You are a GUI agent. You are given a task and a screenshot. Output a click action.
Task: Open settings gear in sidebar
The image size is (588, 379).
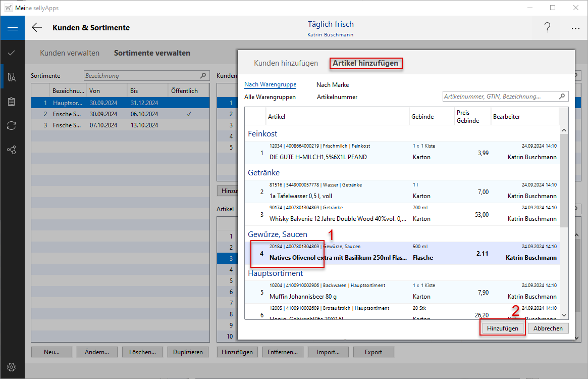tap(12, 367)
